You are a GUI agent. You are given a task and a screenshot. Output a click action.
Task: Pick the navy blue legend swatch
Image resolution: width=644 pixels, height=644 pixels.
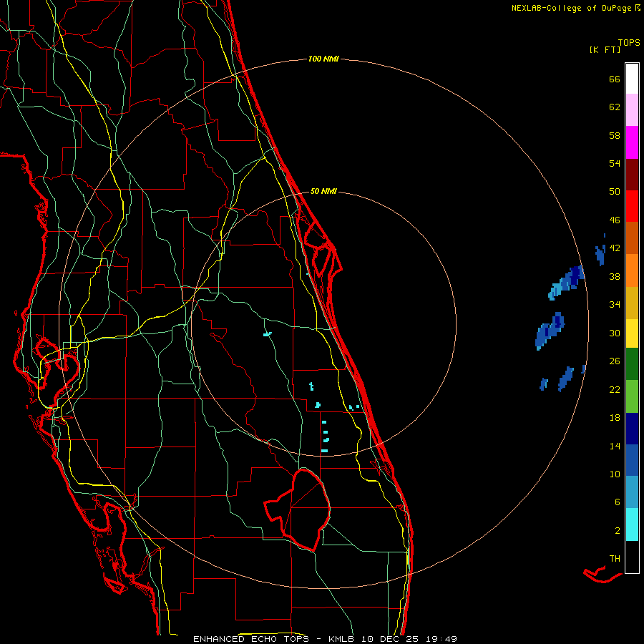(x=632, y=429)
